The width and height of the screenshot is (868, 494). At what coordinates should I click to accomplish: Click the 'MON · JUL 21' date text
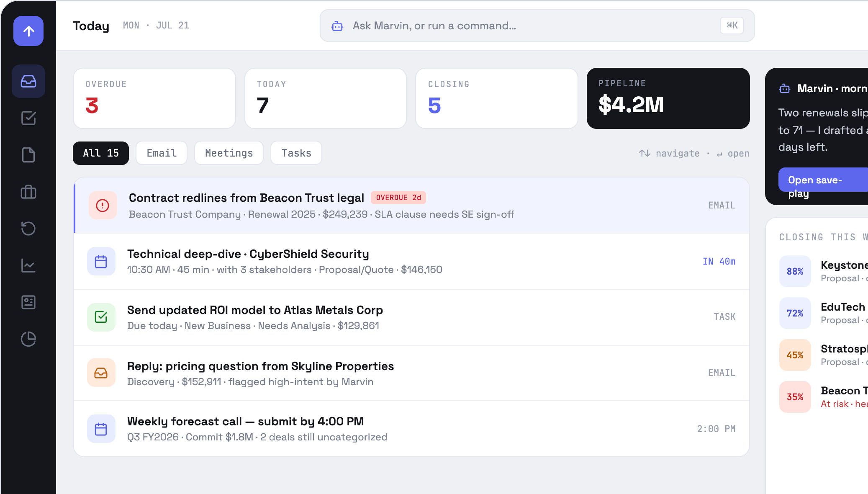[x=156, y=26]
